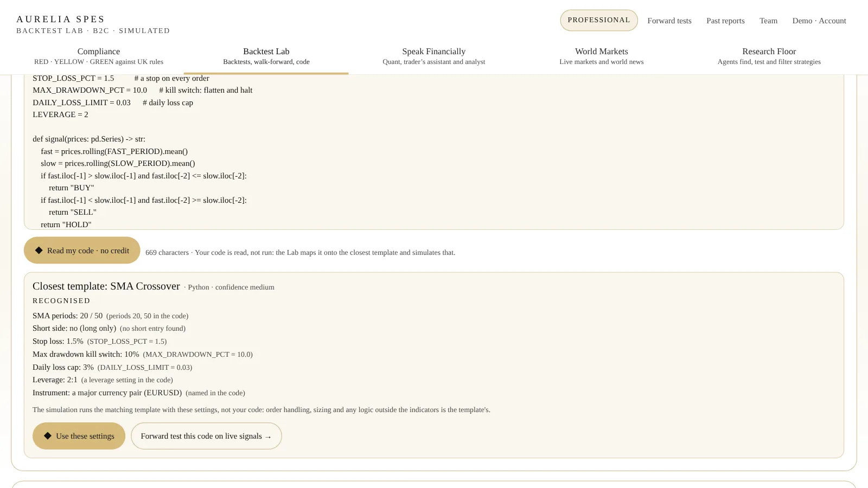Click the 'Short side: no (long only)' row

click(x=109, y=328)
